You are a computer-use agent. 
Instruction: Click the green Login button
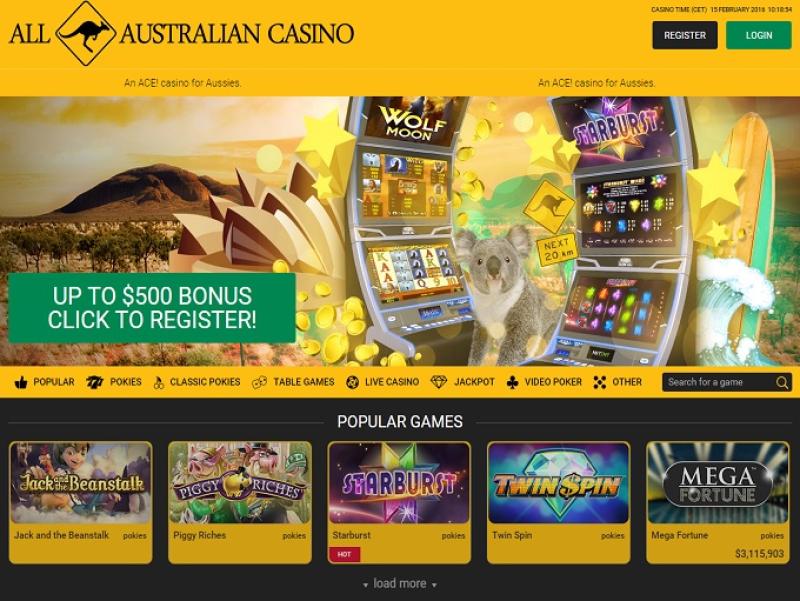759,35
